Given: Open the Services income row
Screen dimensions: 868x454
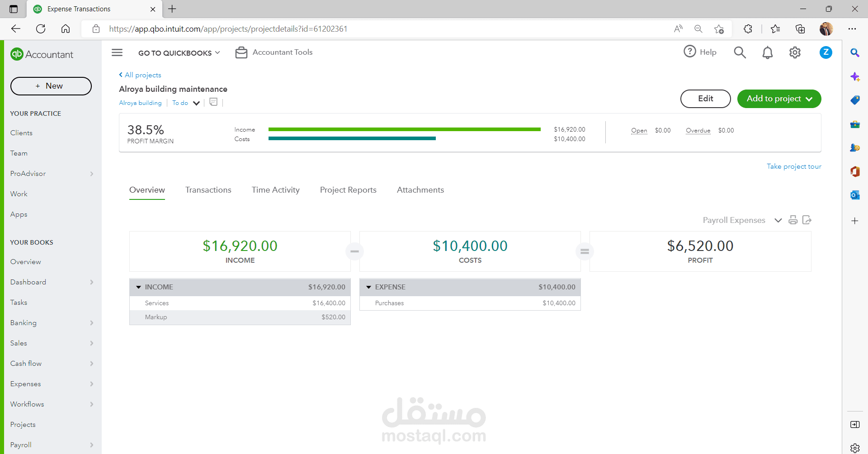Looking at the screenshot, I should pyautogui.click(x=240, y=303).
